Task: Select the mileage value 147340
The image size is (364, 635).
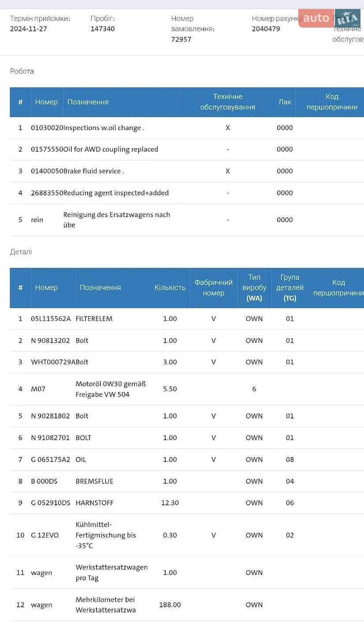Action: [x=103, y=29]
